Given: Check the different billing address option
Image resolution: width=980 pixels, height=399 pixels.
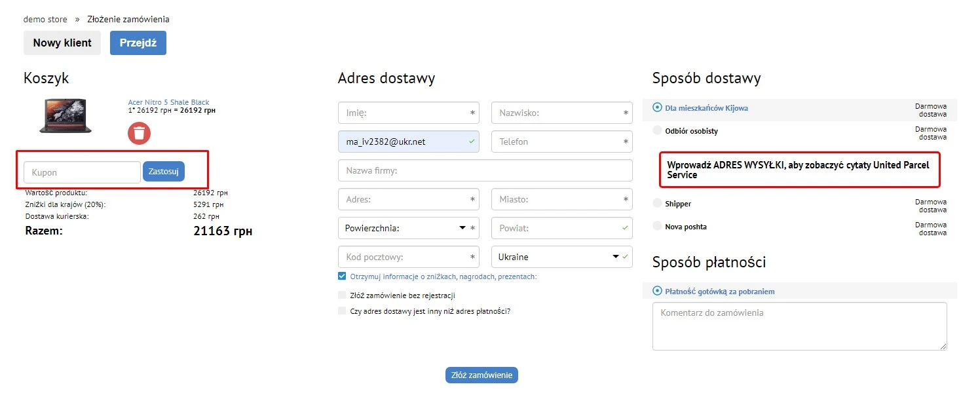Looking at the screenshot, I should (341, 311).
